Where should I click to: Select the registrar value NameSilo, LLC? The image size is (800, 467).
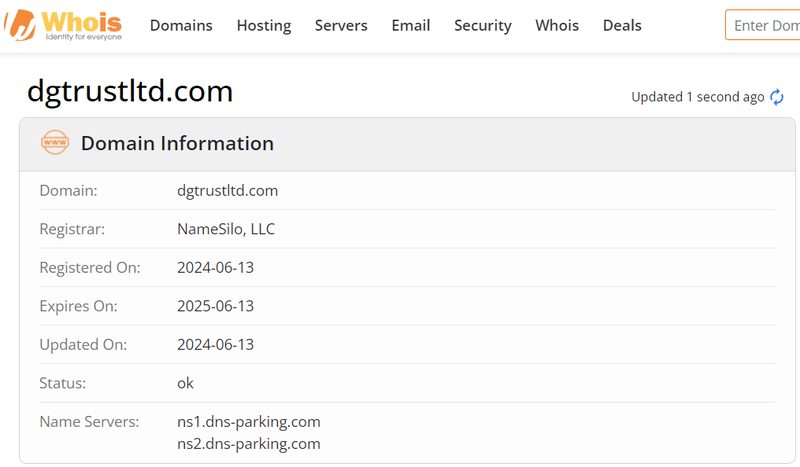click(226, 229)
